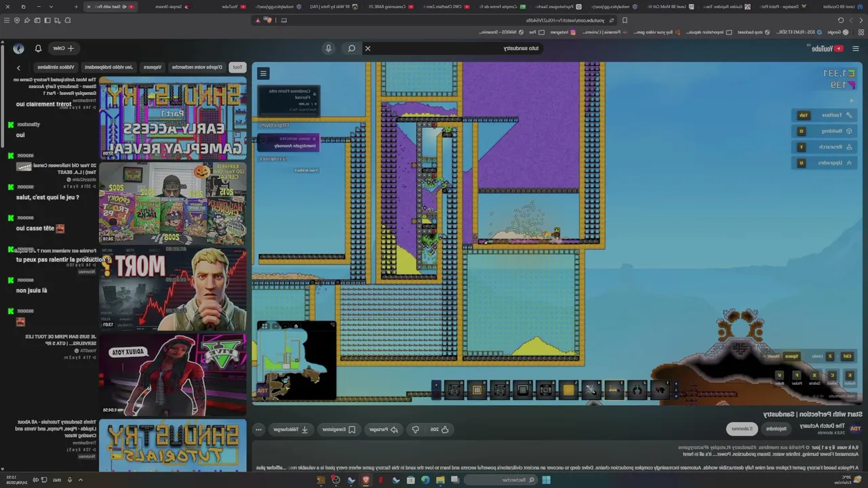Go to YouTube home via the logo
Screen dimensions: 868x488
[x=827, y=48]
